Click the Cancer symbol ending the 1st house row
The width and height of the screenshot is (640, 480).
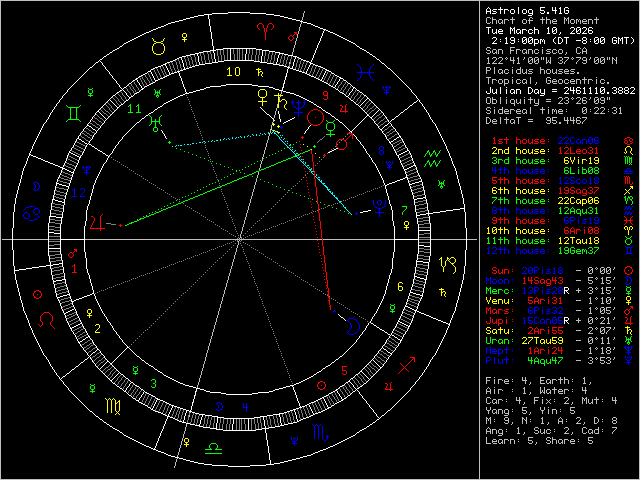(629, 140)
